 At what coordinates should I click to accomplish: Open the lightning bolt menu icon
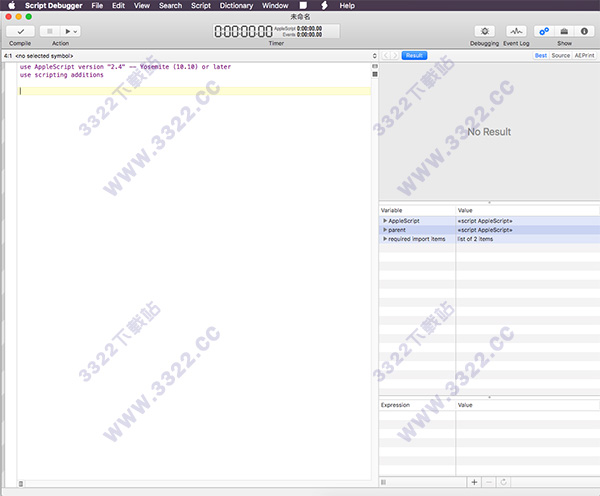click(x=324, y=6)
